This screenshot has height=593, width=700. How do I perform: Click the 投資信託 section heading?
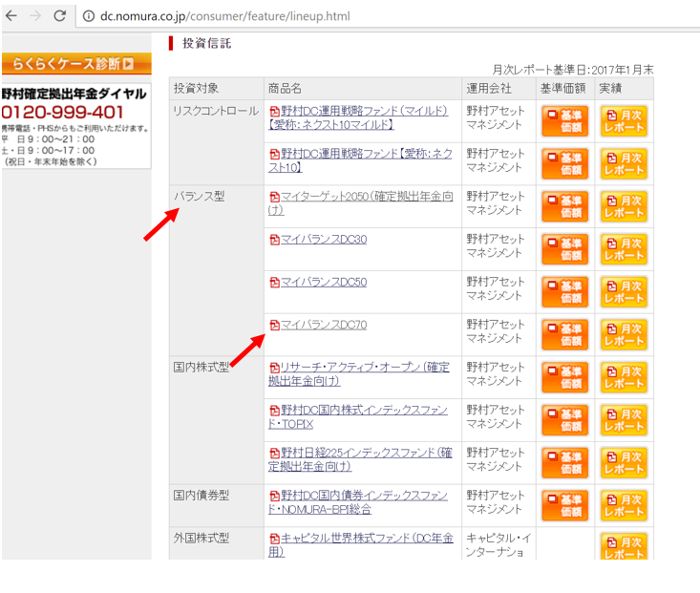point(206,43)
